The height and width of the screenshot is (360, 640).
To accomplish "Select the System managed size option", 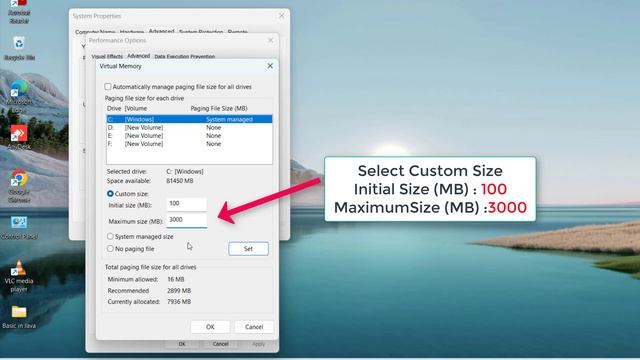I will (110, 236).
